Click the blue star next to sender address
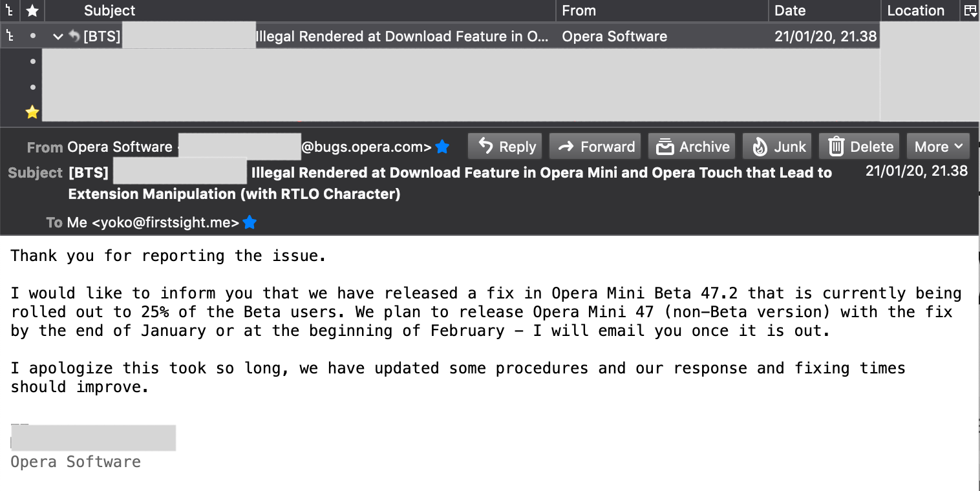Image resolution: width=980 pixels, height=491 pixels. point(442,147)
